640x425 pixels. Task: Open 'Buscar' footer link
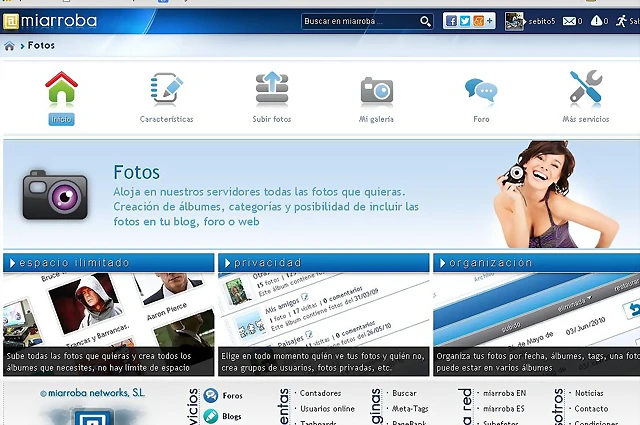click(x=404, y=393)
